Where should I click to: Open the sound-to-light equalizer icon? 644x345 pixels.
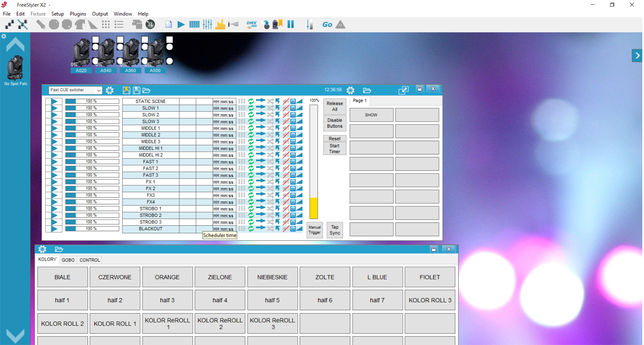point(220,24)
